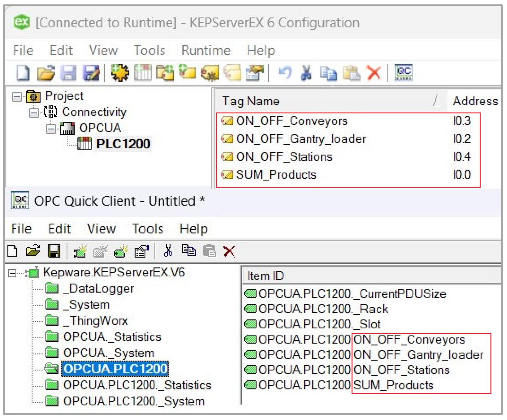
Task: Click the Copy icon in Quick Client toolbar
Action: click(189, 250)
